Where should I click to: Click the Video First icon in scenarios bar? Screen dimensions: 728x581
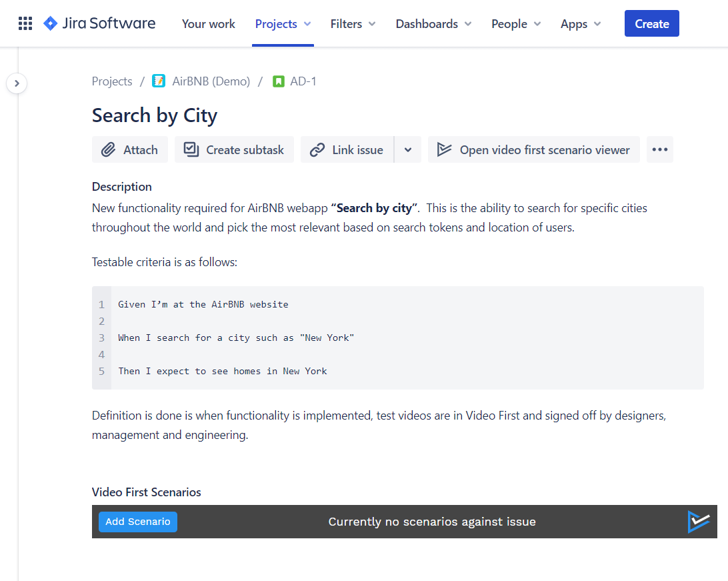point(698,522)
